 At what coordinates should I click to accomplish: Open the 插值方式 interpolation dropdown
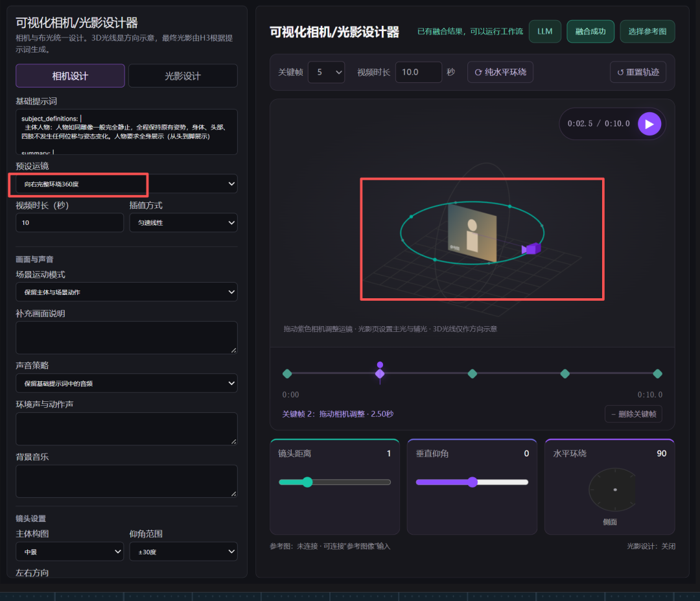point(183,222)
